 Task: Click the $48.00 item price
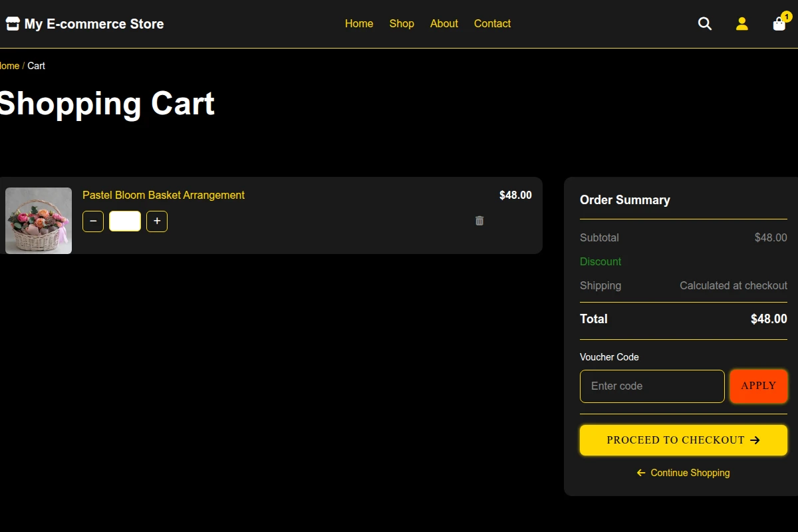point(515,195)
